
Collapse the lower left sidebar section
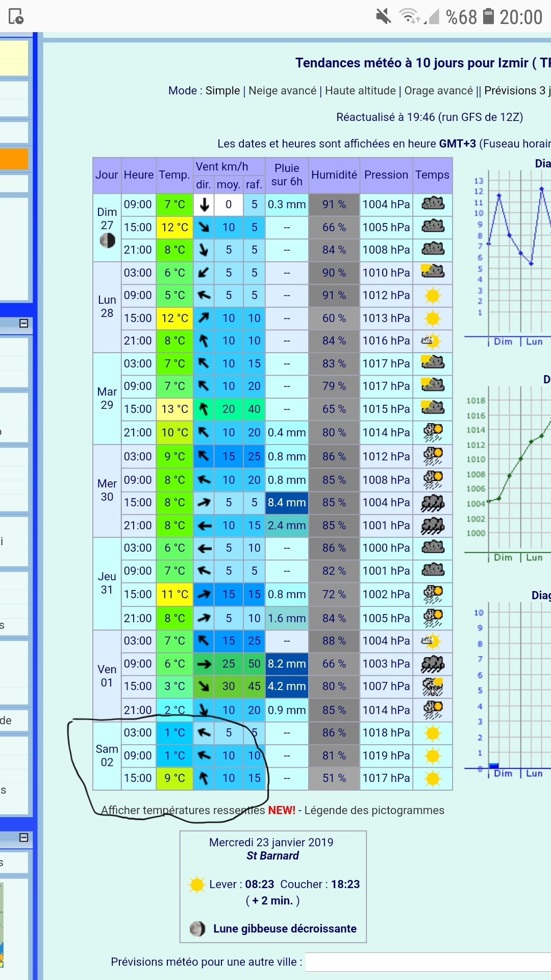[23, 837]
